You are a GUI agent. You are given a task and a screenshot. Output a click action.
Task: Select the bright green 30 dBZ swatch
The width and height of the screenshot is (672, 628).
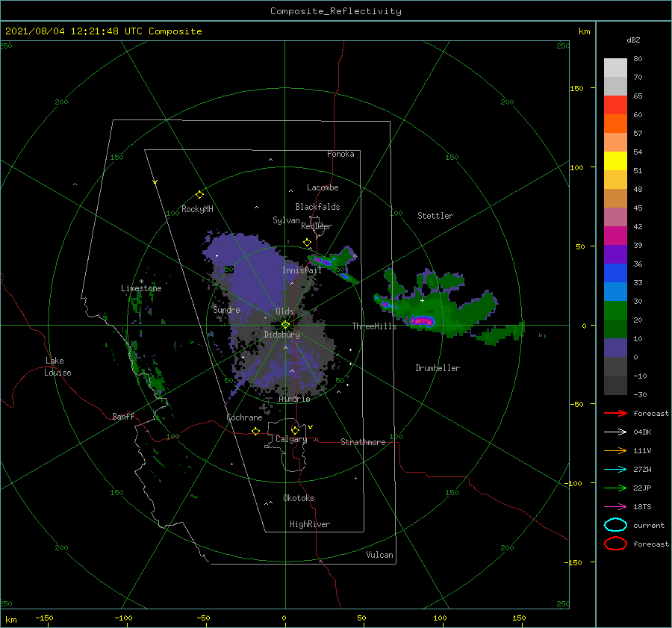click(615, 310)
